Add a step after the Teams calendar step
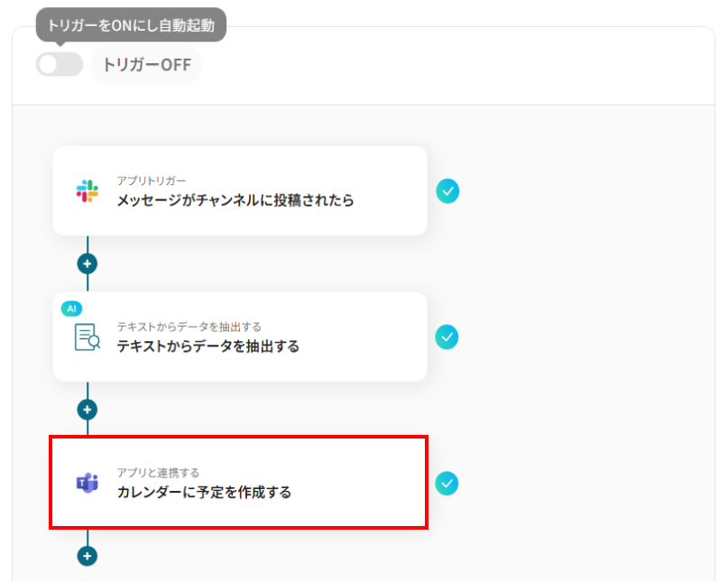The height and width of the screenshot is (582, 728). 88,556
